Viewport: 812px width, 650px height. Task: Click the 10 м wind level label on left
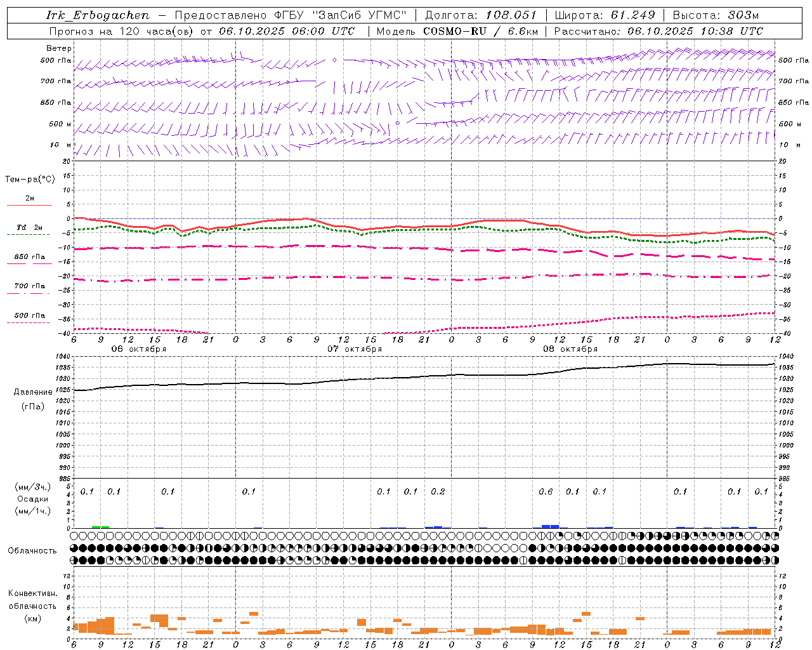(x=61, y=145)
